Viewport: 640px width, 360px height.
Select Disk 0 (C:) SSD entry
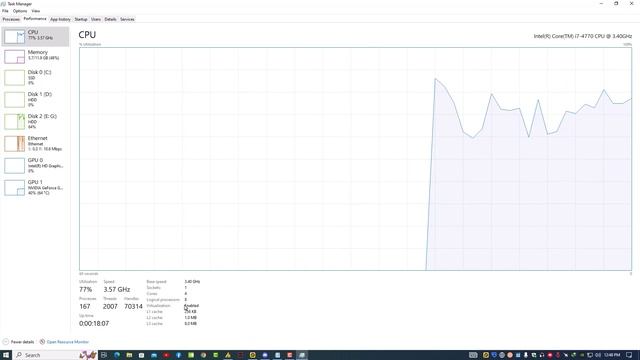coord(35,78)
